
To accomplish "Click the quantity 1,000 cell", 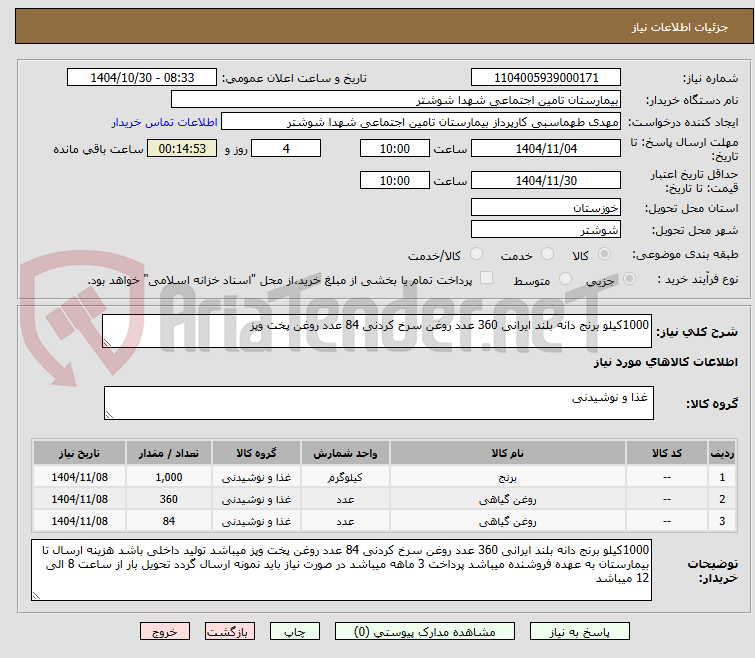I will (x=169, y=477).
